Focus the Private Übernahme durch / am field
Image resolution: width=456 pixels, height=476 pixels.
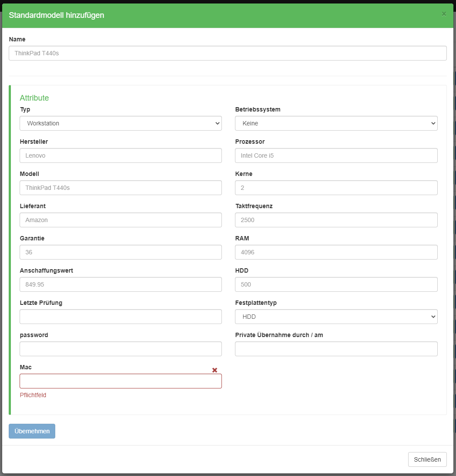[x=336, y=349]
